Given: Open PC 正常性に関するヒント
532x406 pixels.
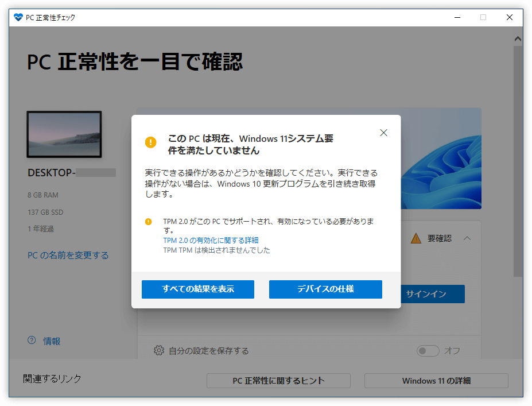Looking at the screenshot, I should (278, 381).
